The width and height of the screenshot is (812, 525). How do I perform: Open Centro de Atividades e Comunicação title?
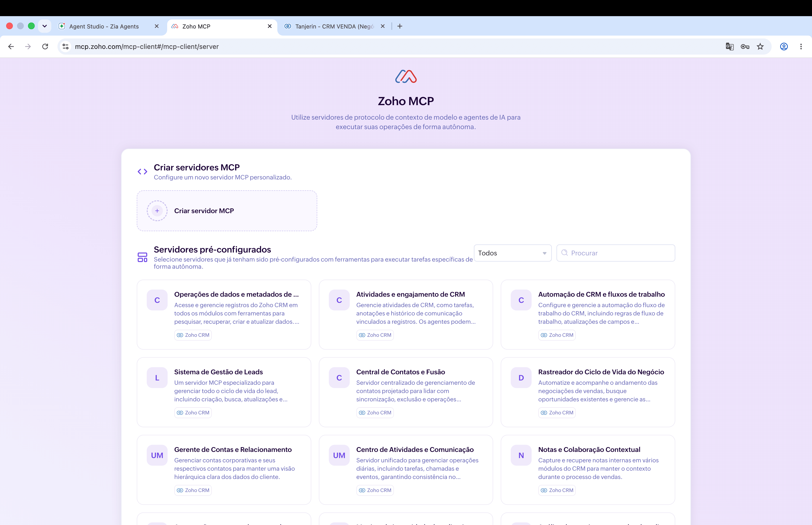coord(415,450)
